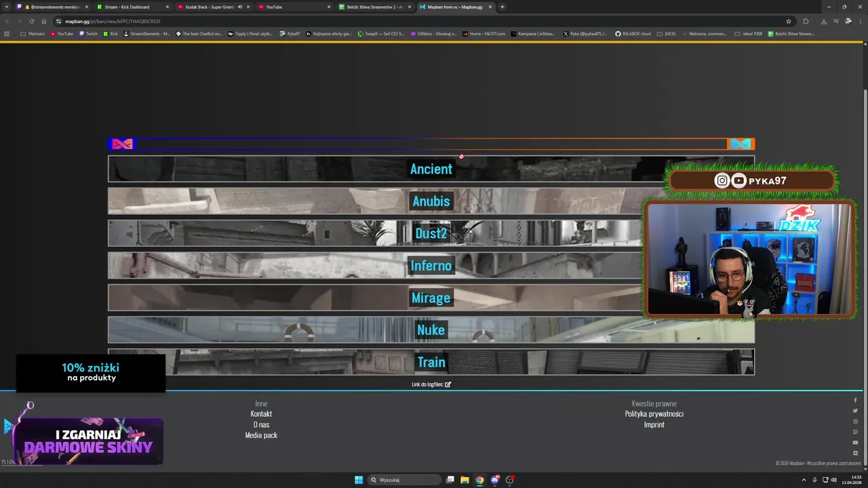Open the Tipply panel bookmark
The image size is (868, 488).
click(250, 33)
